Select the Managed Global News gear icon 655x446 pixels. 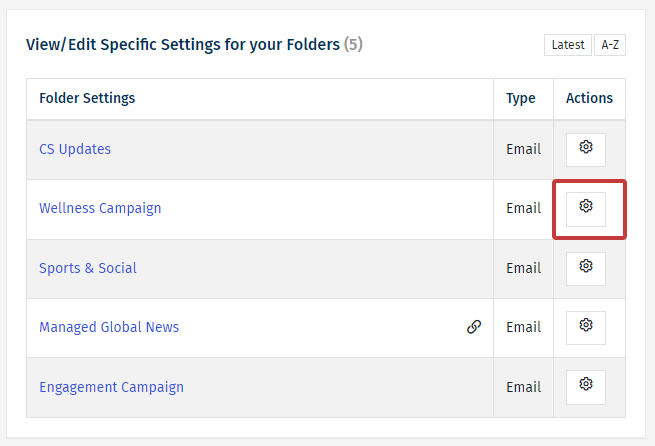pyautogui.click(x=586, y=328)
